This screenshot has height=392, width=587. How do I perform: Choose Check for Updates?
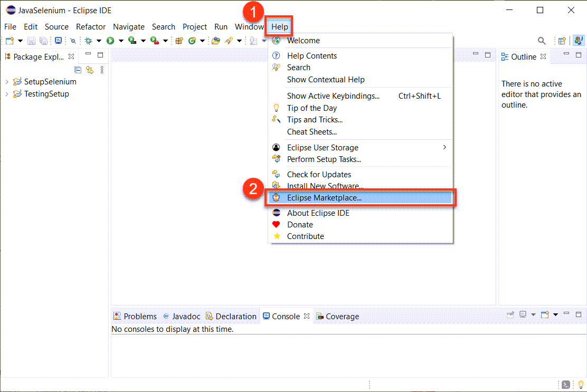click(361, 175)
